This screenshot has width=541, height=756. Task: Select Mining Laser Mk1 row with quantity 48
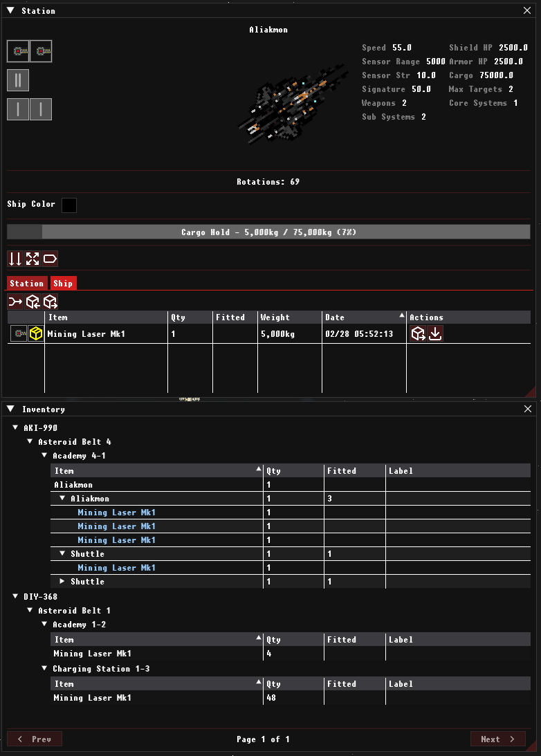(x=291, y=698)
